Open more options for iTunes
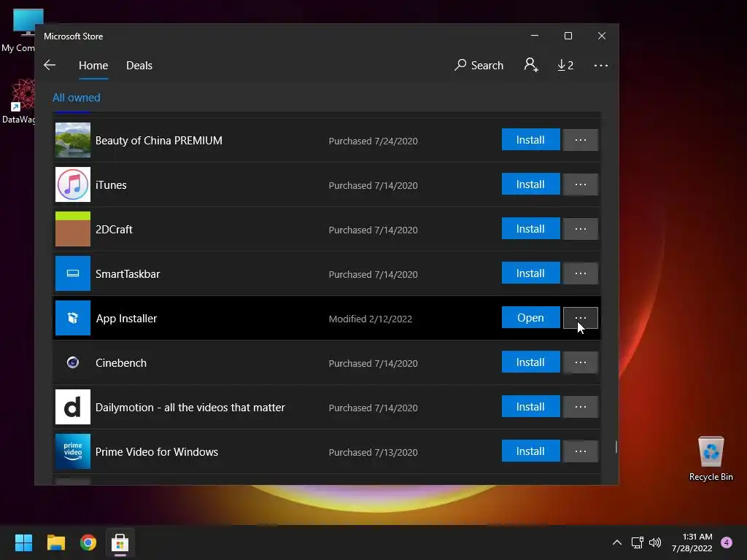This screenshot has height=560, width=747. [x=580, y=184]
